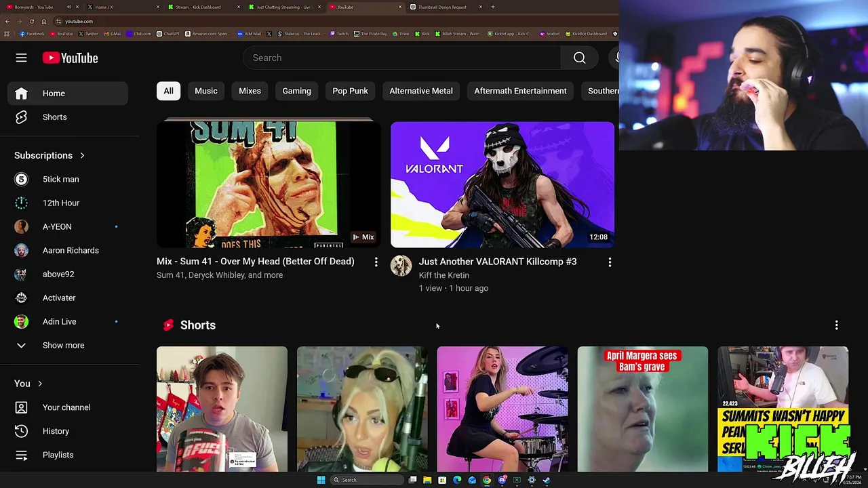868x488 pixels.
Task: Expand the You section
Action: click(28, 384)
